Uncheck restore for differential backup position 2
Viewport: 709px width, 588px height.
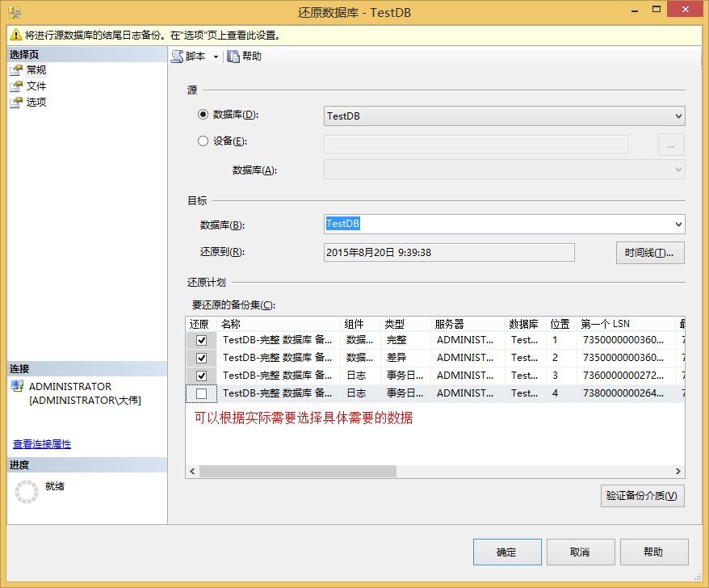tap(202, 359)
